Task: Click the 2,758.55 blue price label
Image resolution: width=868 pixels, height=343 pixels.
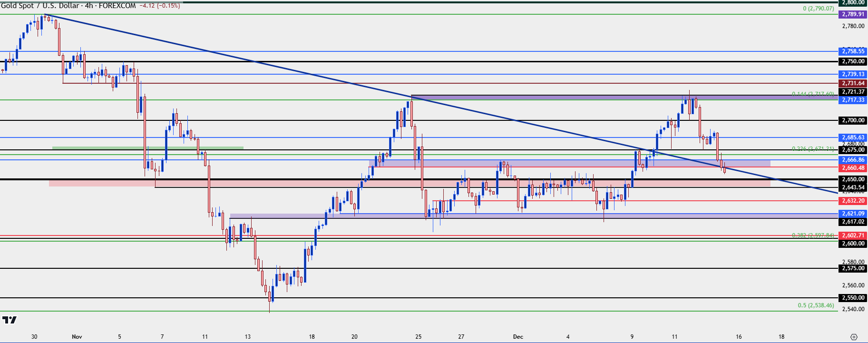Action: click(x=853, y=51)
